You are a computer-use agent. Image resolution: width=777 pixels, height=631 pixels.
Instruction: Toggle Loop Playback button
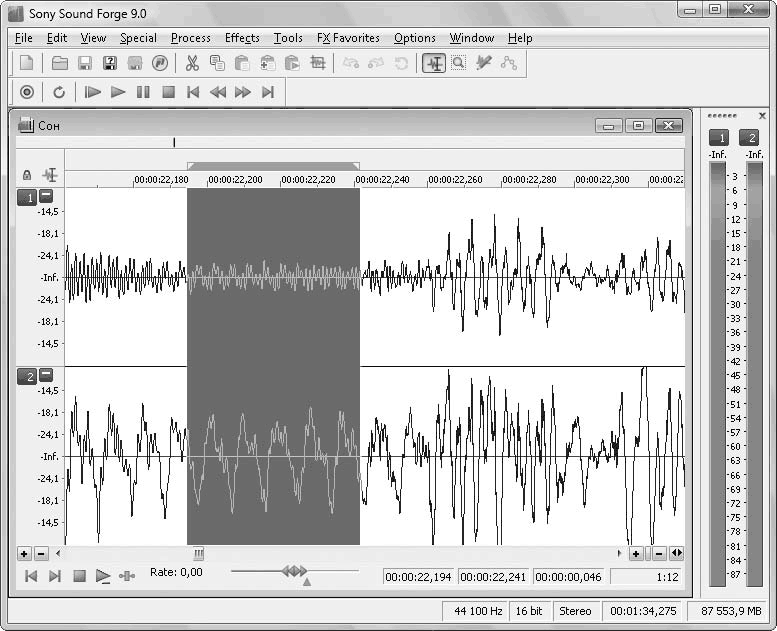click(59, 92)
